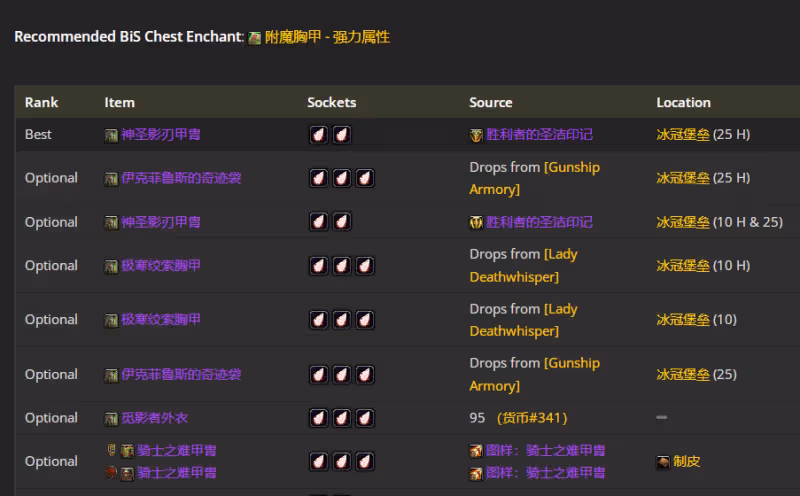The width and height of the screenshot is (800, 496).
Task: Click the chest enchant icon beside 附魔胸甲
Action: [x=254, y=38]
